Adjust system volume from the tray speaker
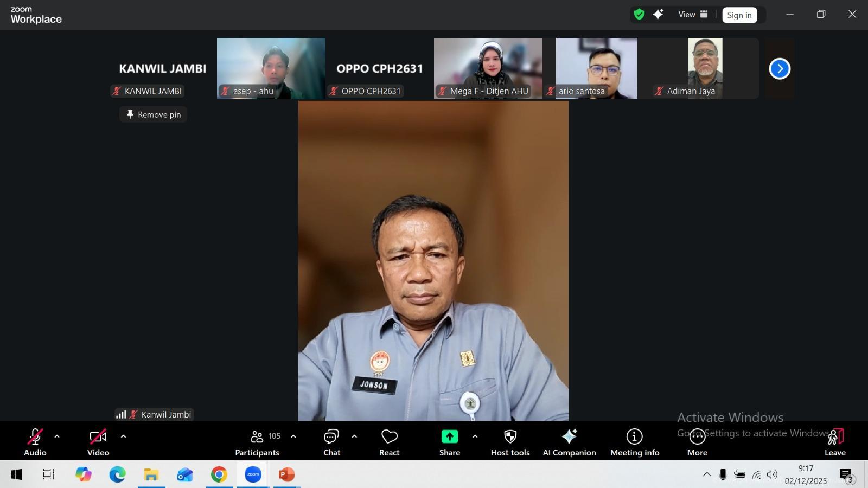This screenshot has height=488, width=868. (771, 474)
